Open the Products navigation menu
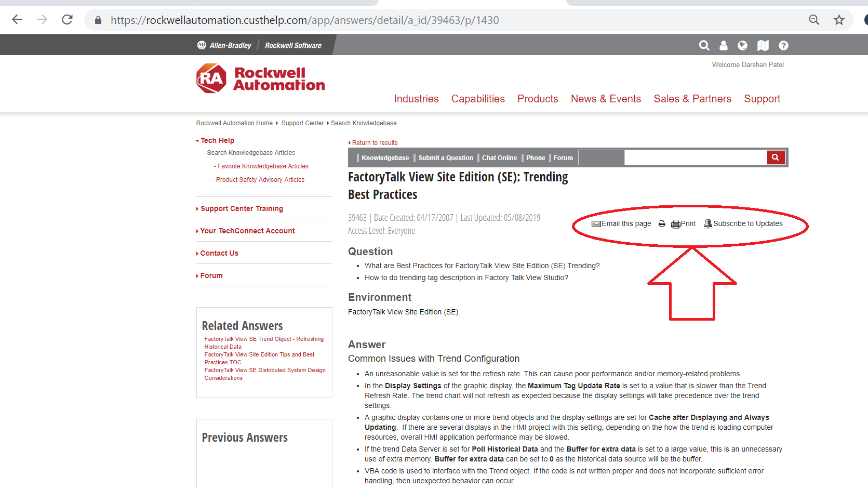 537,99
